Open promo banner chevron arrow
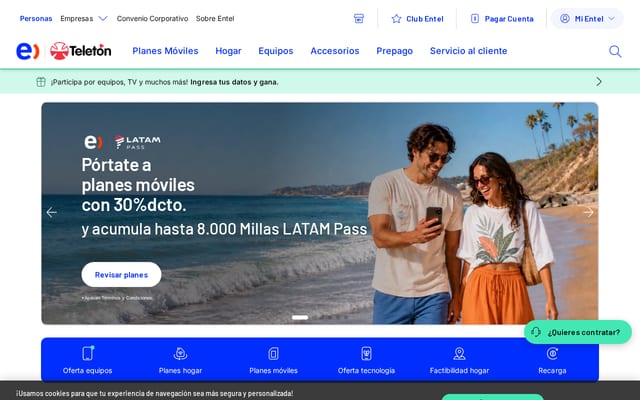640x400 pixels. tap(599, 82)
